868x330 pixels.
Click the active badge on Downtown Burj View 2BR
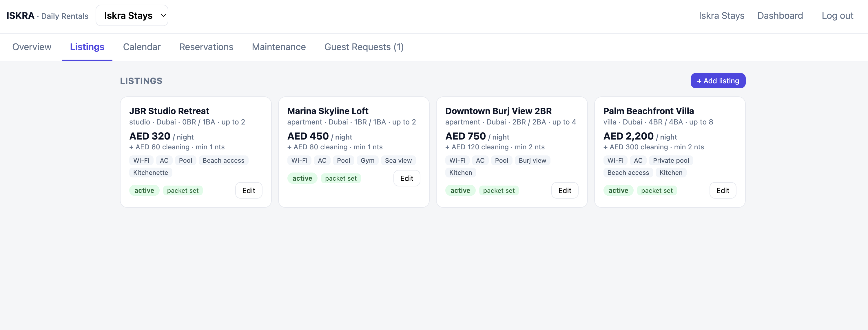[460, 190]
